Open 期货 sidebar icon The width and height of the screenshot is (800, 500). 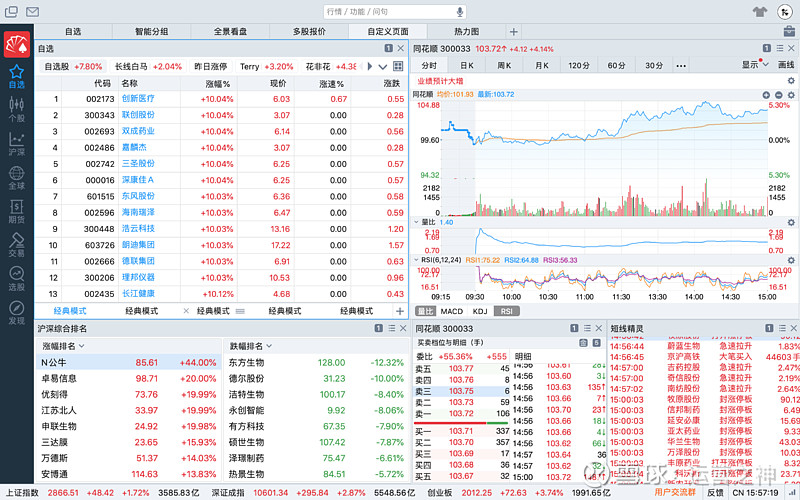click(x=16, y=211)
